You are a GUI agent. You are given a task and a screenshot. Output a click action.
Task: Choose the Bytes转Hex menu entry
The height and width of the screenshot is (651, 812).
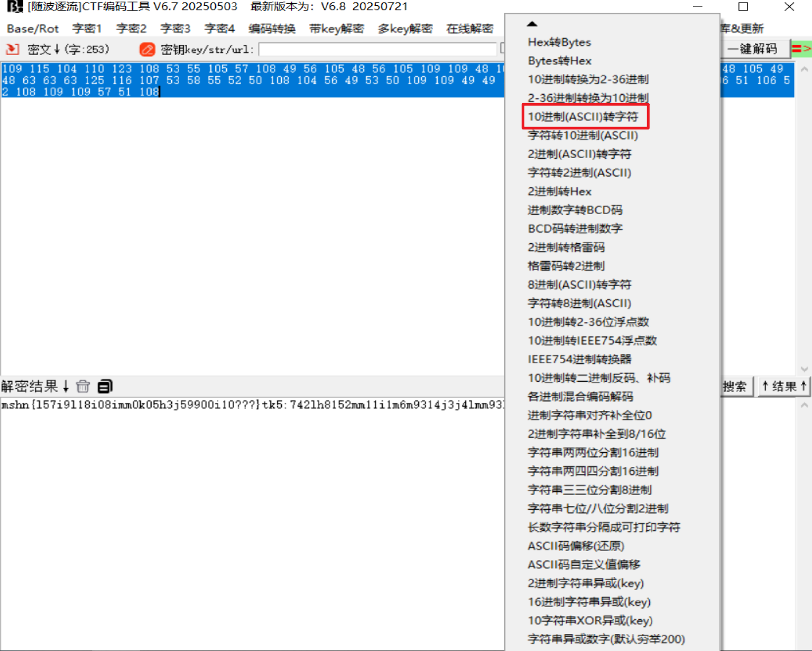[x=559, y=61]
